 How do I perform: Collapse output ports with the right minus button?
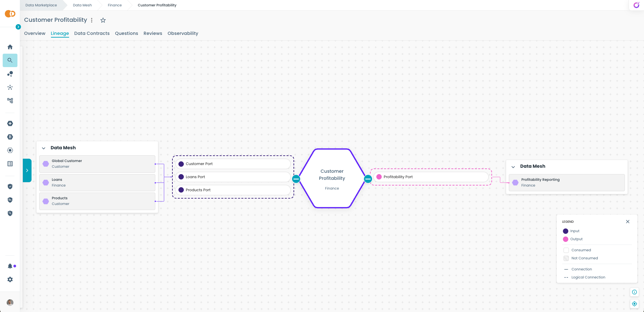[368, 179]
